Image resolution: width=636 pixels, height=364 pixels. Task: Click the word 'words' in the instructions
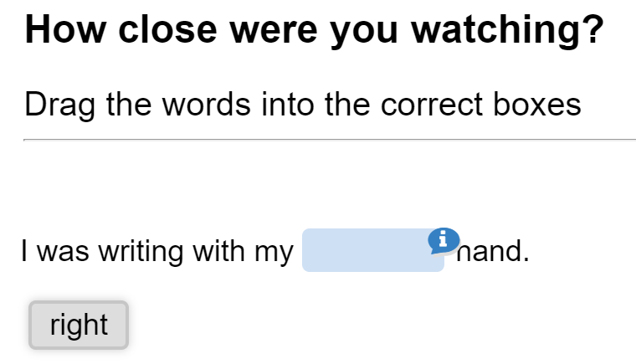point(207,105)
